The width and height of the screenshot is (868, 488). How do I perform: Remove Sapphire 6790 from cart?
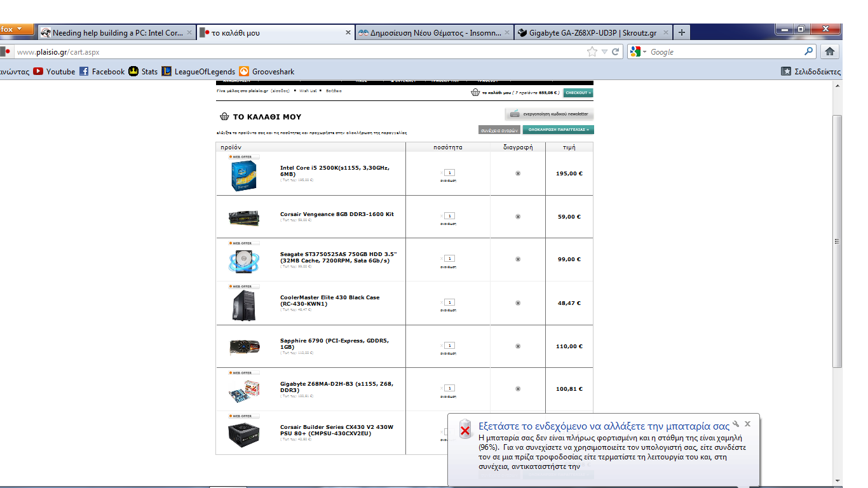518,346
